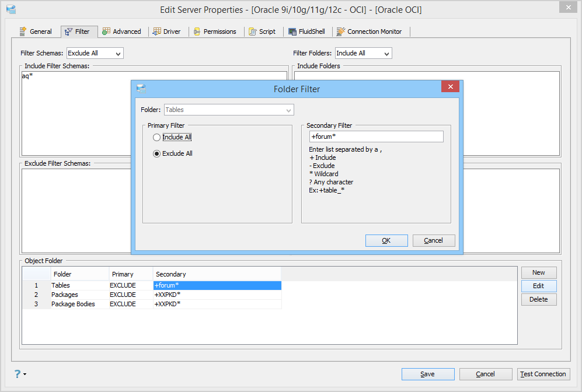Click the FluidShell tab icon
582x392 pixels.
pos(292,32)
